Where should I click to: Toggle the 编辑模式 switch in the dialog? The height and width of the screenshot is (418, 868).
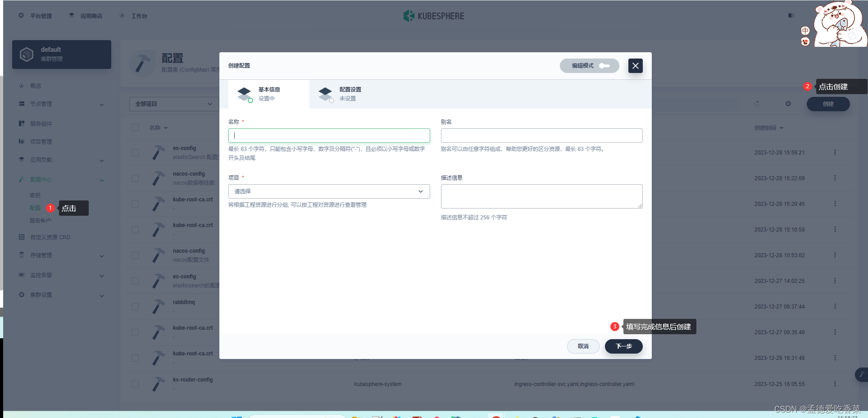(605, 66)
